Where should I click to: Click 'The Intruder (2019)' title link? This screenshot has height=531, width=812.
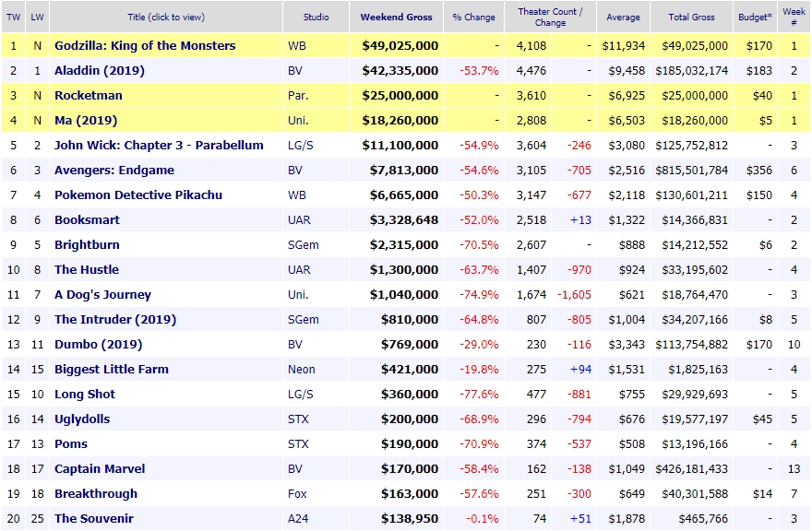pyautogui.click(x=115, y=319)
